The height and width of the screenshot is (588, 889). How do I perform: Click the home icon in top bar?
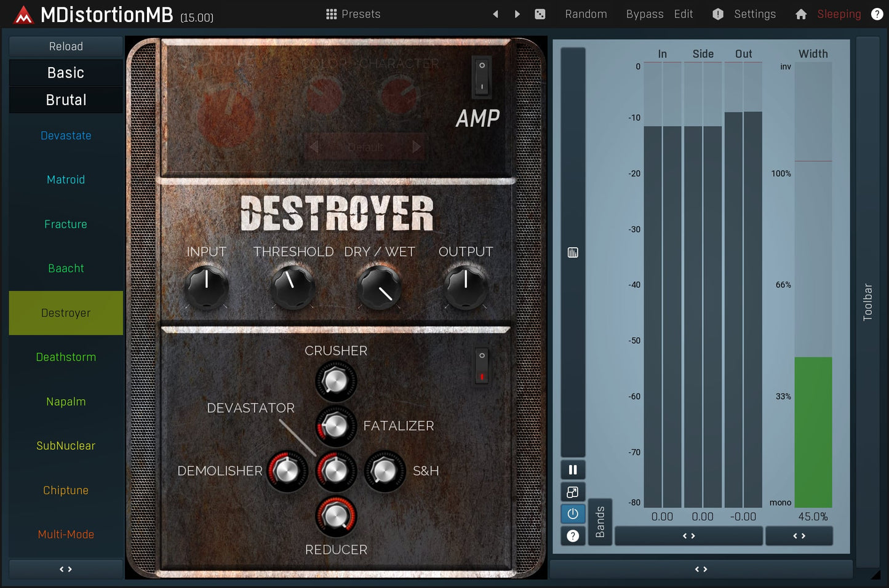click(x=800, y=14)
